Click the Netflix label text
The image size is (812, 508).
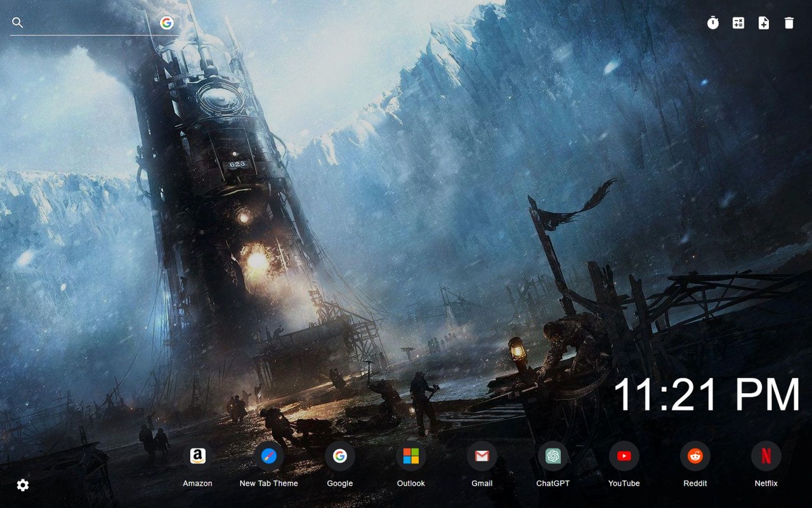click(766, 483)
